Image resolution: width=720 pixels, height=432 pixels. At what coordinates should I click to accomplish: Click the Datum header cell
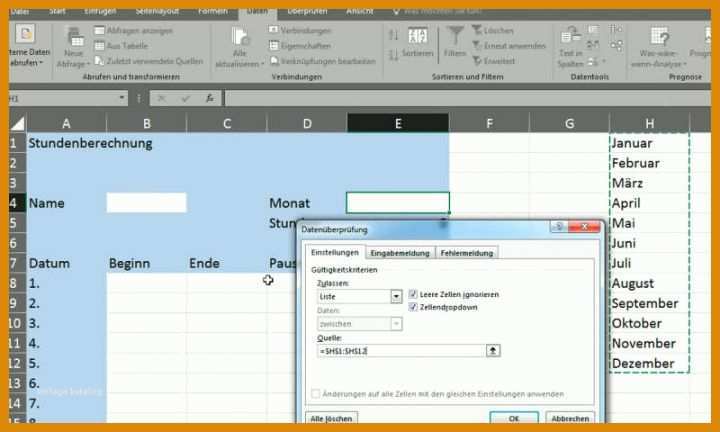coord(67,263)
